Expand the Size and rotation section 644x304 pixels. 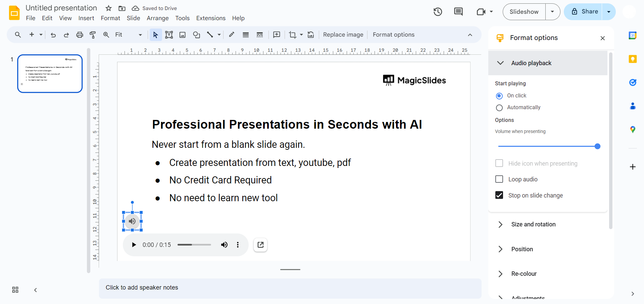pyautogui.click(x=533, y=224)
